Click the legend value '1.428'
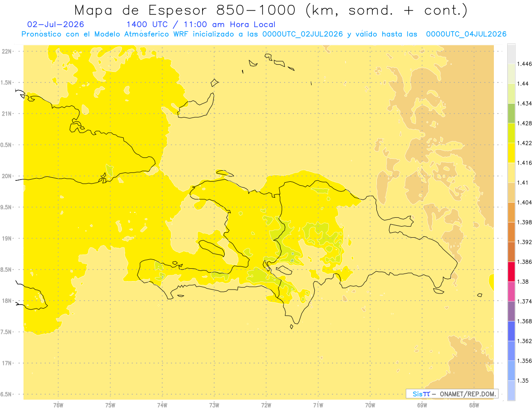 click(x=524, y=123)
